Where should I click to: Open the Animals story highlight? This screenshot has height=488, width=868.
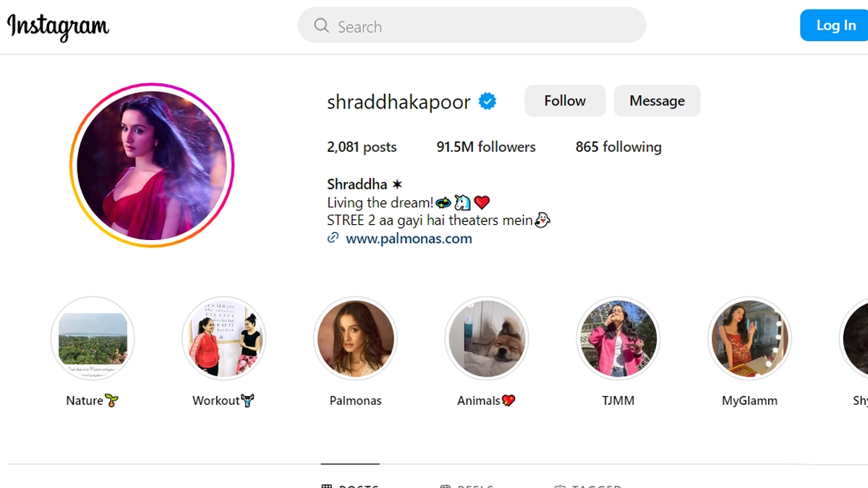click(487, 338)
